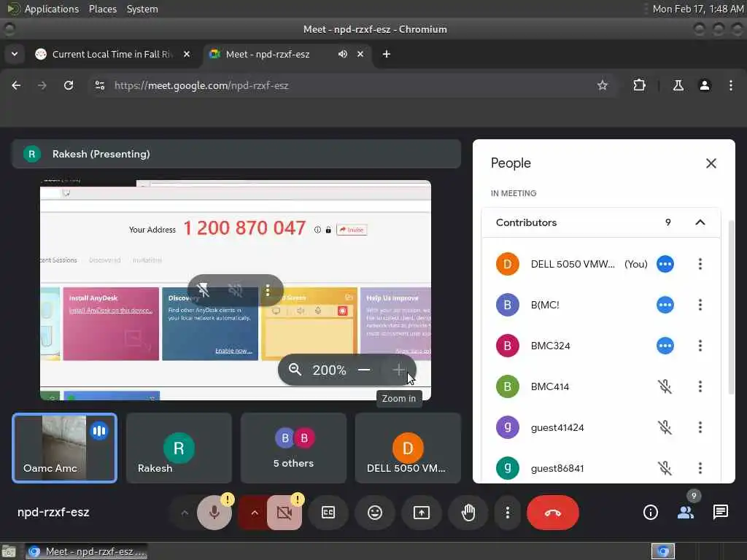
Task: Open the 5 others tile
Action: (x=293, y=448)
